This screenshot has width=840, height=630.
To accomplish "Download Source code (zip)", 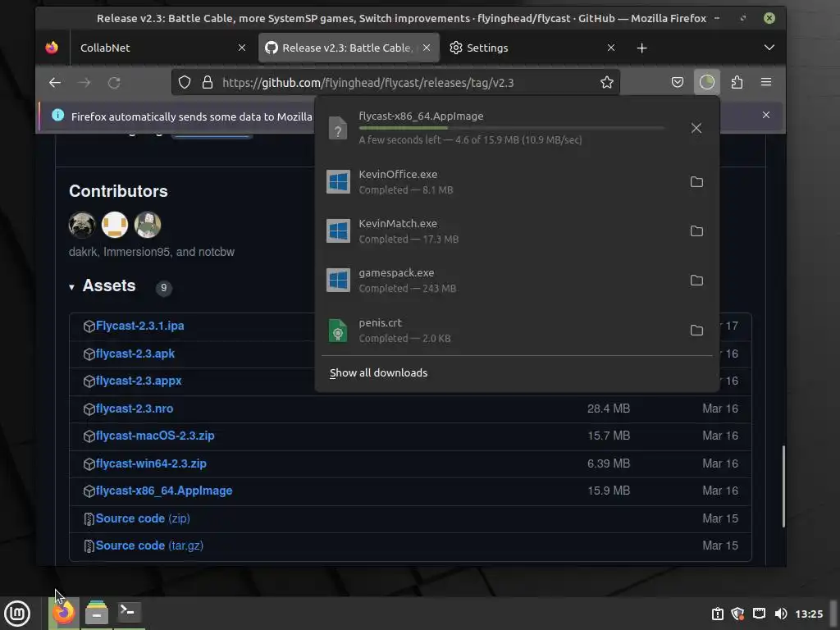I will [x=143, y=518].
